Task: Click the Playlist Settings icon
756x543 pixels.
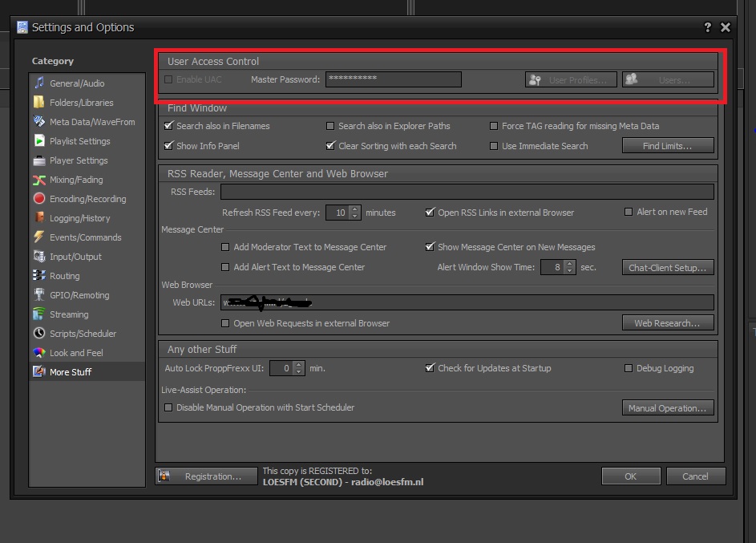Action: click(39, 141)
